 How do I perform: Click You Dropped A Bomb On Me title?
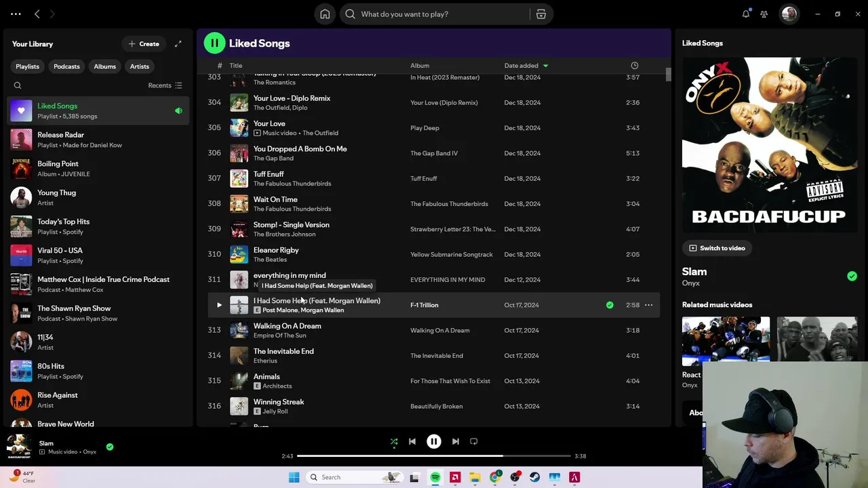click(300, 149)
